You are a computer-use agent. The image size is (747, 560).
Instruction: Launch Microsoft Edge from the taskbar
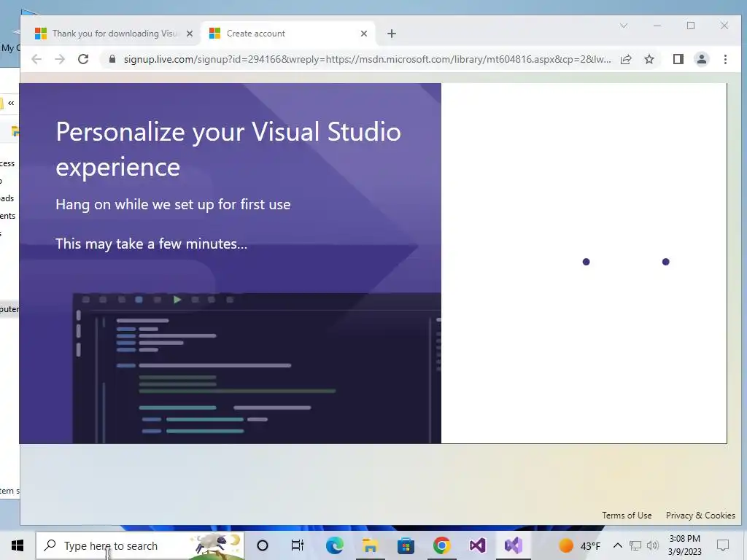coord(334,545)
